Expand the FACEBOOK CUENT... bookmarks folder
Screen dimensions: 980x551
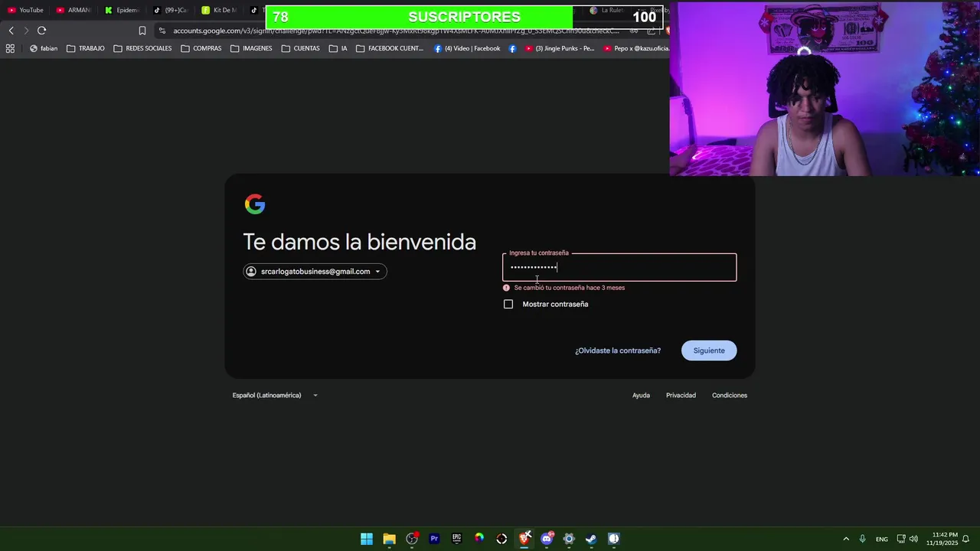coord(390,48)
